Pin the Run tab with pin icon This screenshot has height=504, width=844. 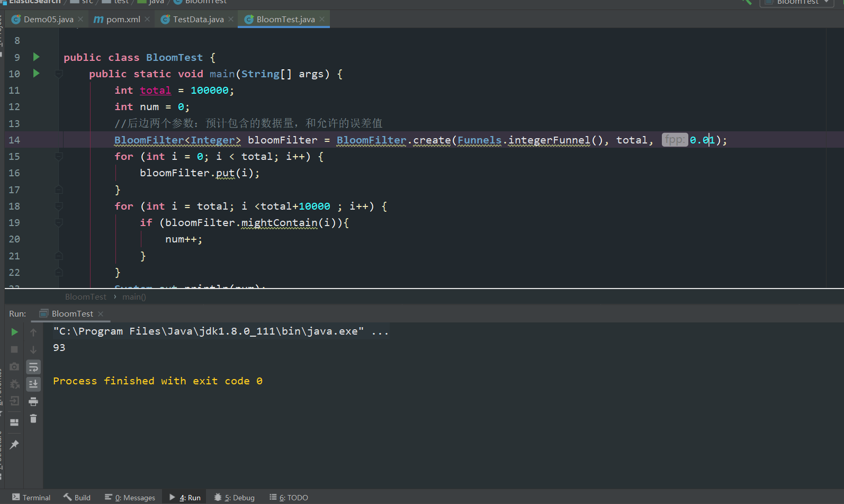pos(14,444)
